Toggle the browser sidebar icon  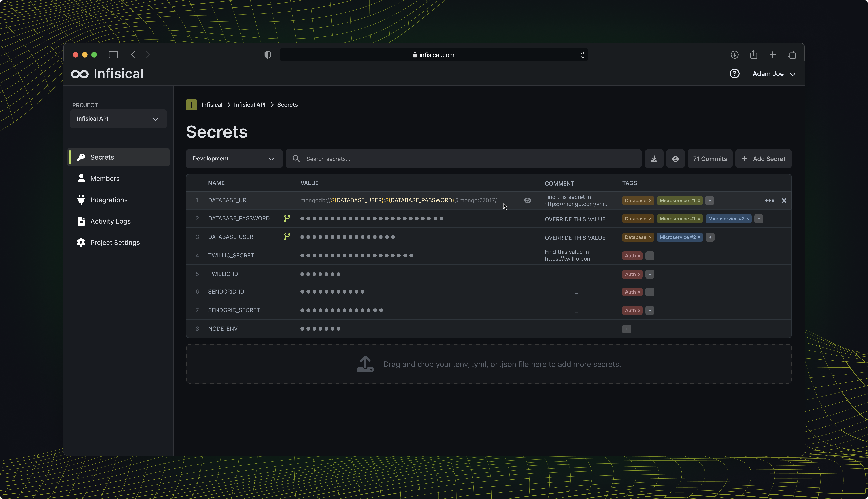[113, 55]
